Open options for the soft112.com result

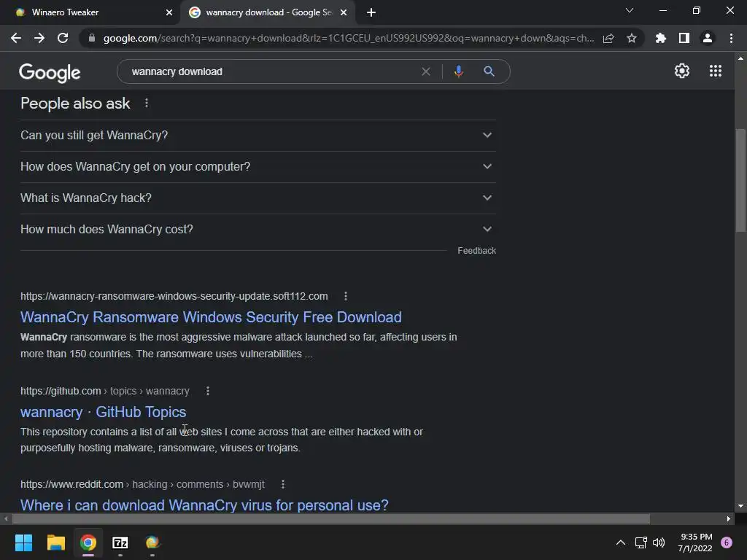(346, 296)
